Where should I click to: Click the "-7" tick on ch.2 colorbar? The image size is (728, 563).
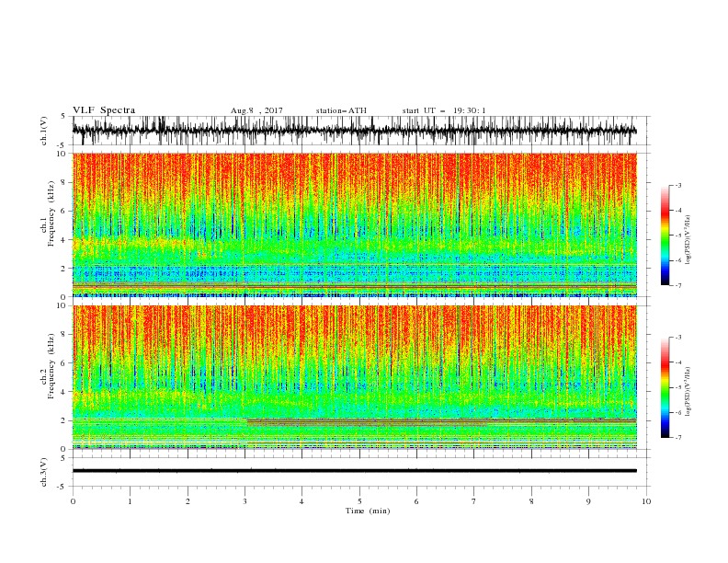click(x=677, y=438)
